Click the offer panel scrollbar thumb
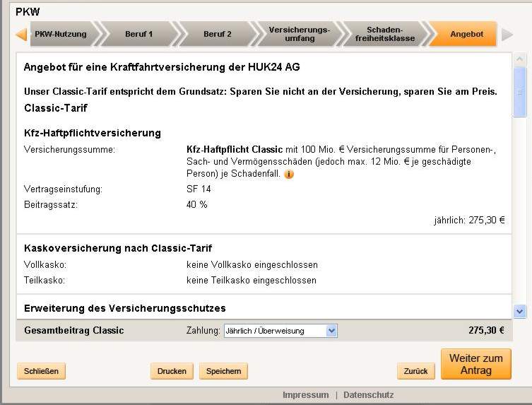 [520, 92]
